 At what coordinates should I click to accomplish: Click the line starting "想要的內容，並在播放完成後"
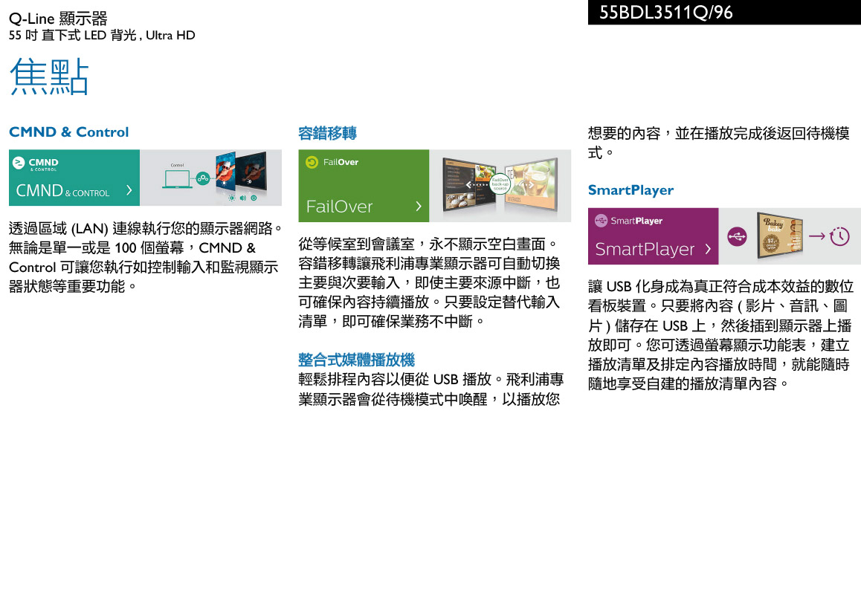(x=719, y=133)
